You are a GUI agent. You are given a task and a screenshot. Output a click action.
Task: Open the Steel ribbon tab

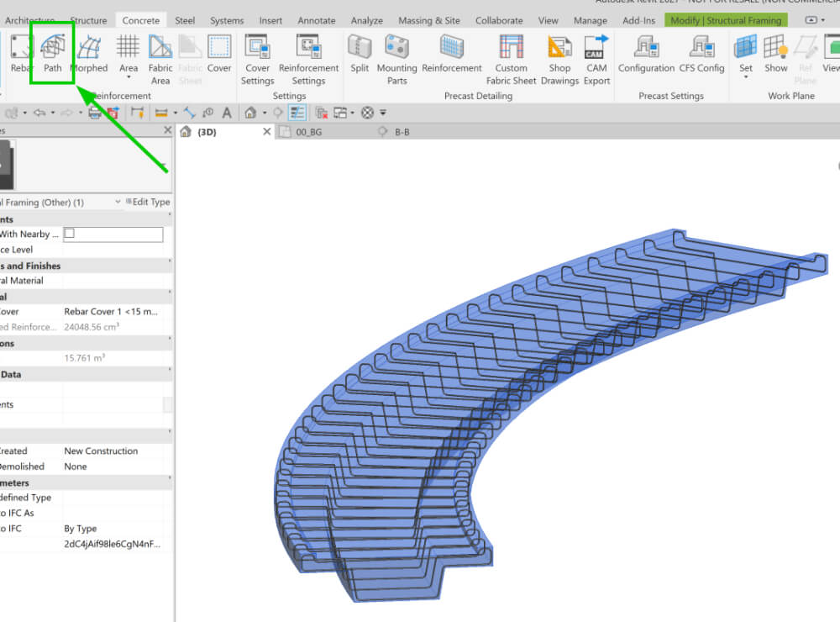[185, 20]
